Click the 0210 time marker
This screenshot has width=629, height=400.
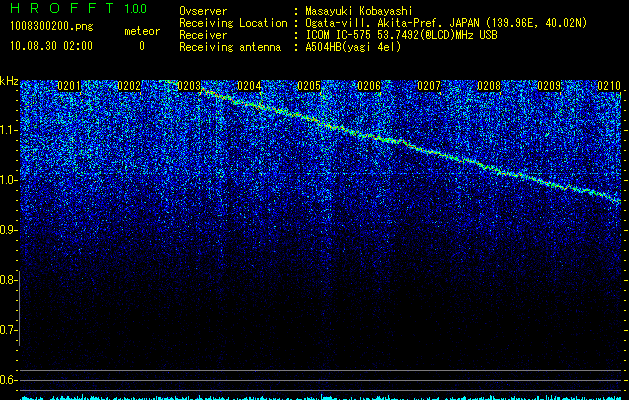(x=609, y=85)
